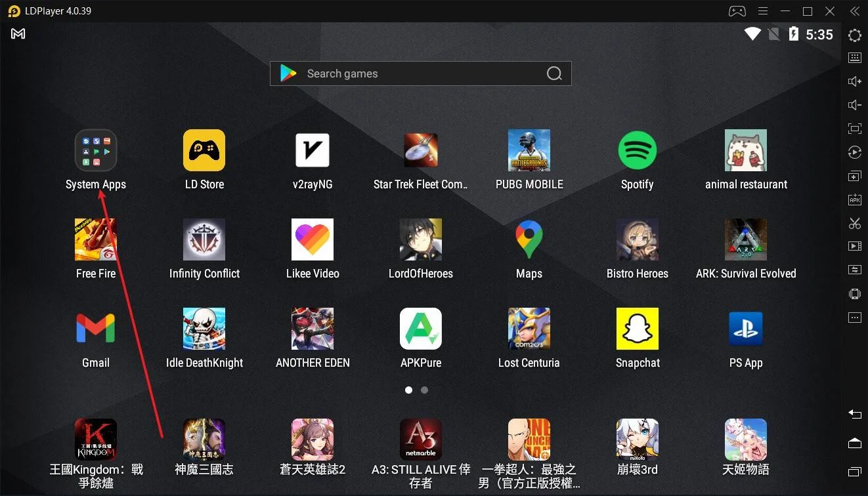Launch Idle DeathKnight game

click(x=204, y=329)
